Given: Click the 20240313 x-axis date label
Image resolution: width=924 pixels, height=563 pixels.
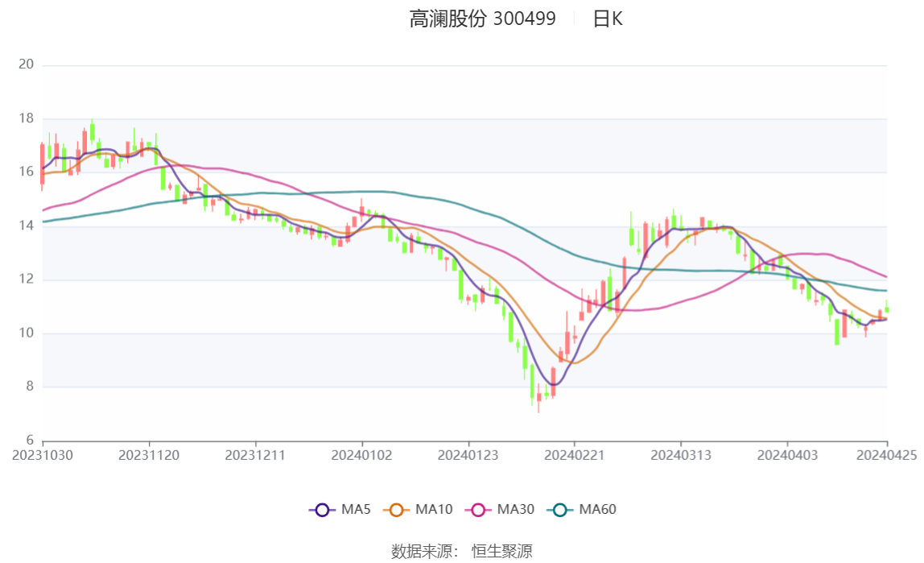Looking at the screenshot, I should click(x=681, y=455).
